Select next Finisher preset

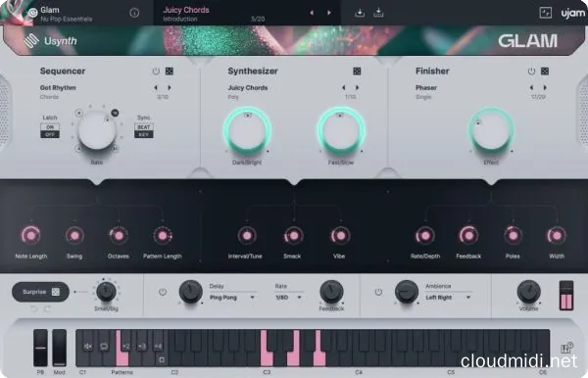[x=545, y=88]
